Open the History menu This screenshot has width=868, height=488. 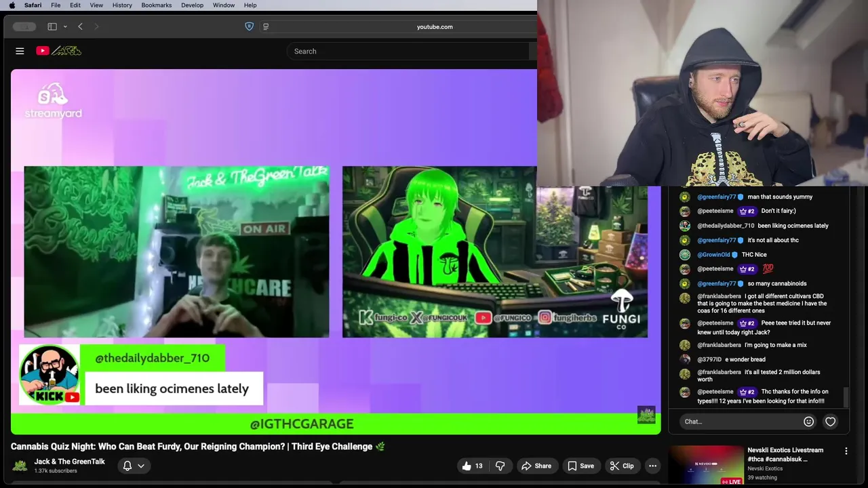122,5
